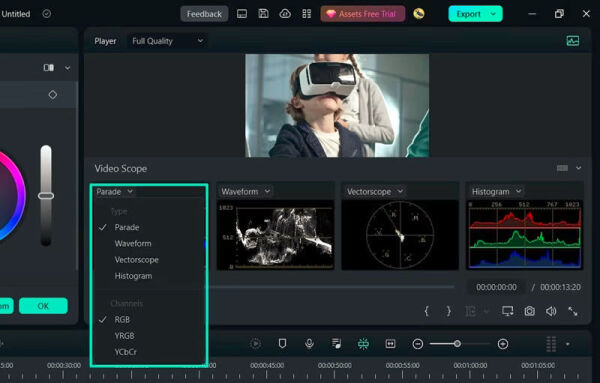Add a marker with the shield icon

coord(282,344)
